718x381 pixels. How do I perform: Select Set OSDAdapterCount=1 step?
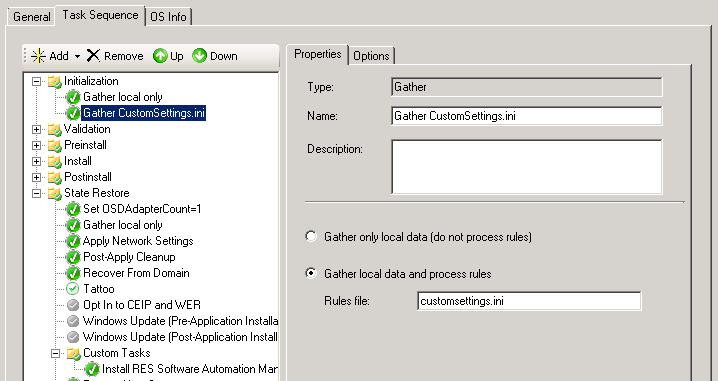(x=142, y=209)
